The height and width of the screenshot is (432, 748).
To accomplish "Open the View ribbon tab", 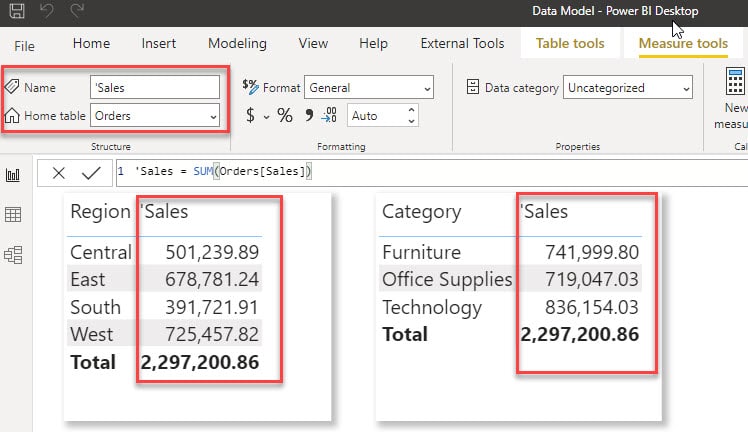I will click(313, 43).
